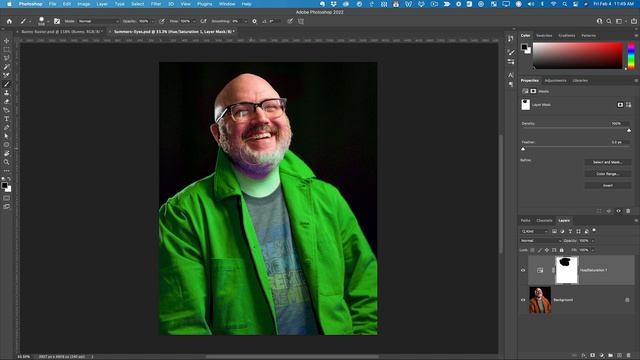Viewport: 640px width, 360px height.
Task: Select the Rectangular Marquee tool
Action: coord(7,49)
